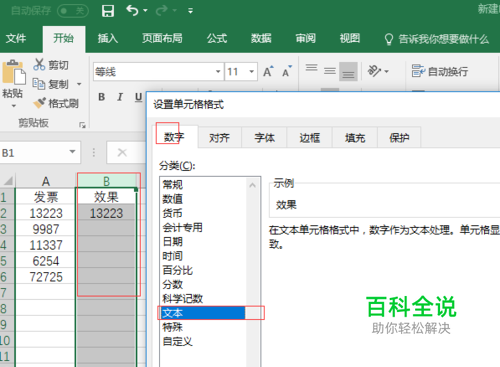Toggle the AutoSave switch
The width and height of the screenshot is (500, 367).
click(x=73, y=11)
